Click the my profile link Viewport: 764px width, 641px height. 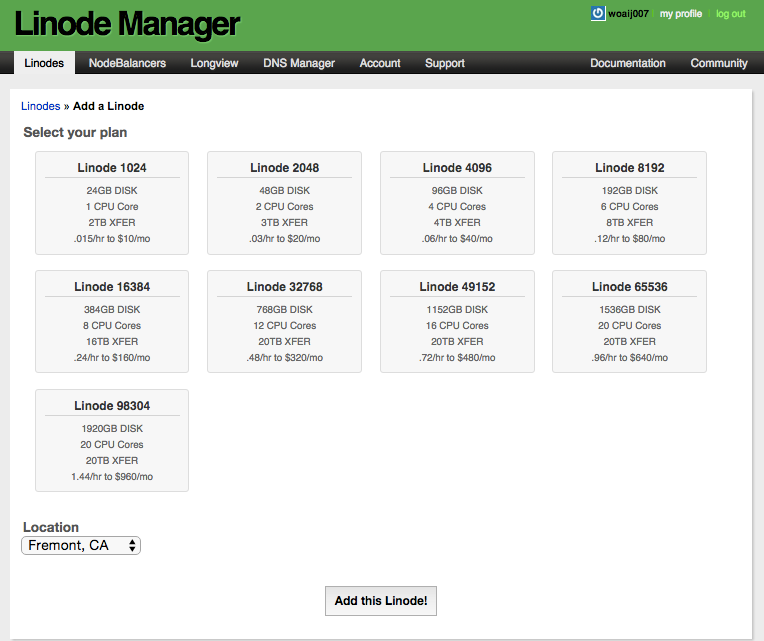click(x=681, y=14)
